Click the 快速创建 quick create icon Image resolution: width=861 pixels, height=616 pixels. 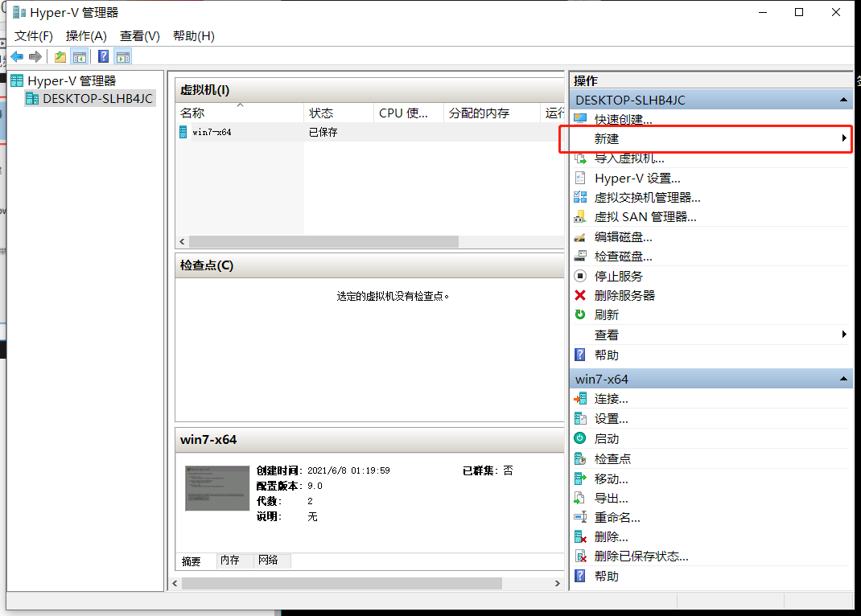click(x=580, y=119)
